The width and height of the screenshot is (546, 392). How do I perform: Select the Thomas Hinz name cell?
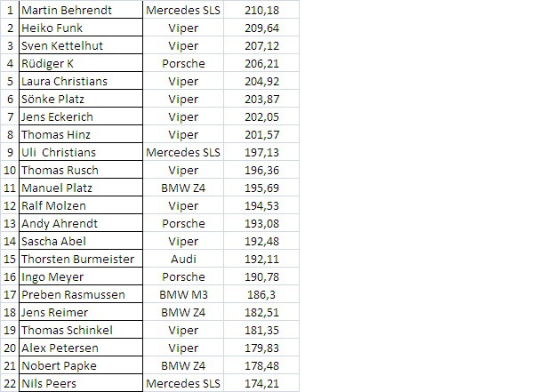(79, 134)
